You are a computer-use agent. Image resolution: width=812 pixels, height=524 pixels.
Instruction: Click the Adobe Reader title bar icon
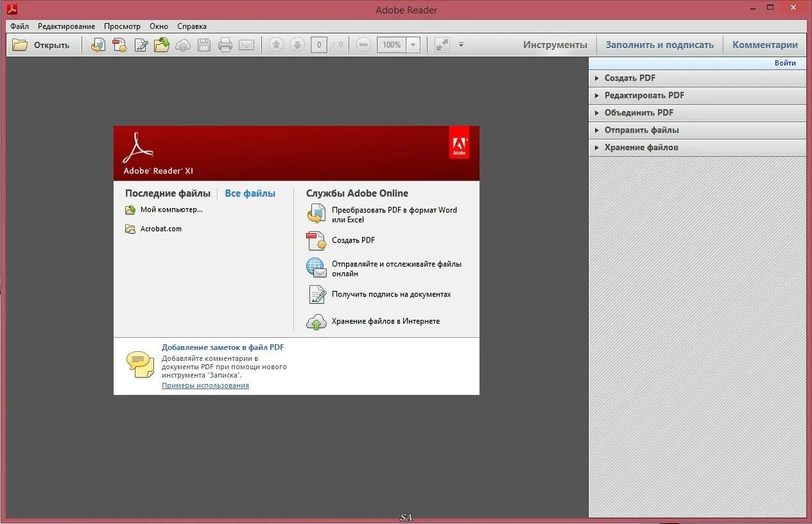(12, 9)
